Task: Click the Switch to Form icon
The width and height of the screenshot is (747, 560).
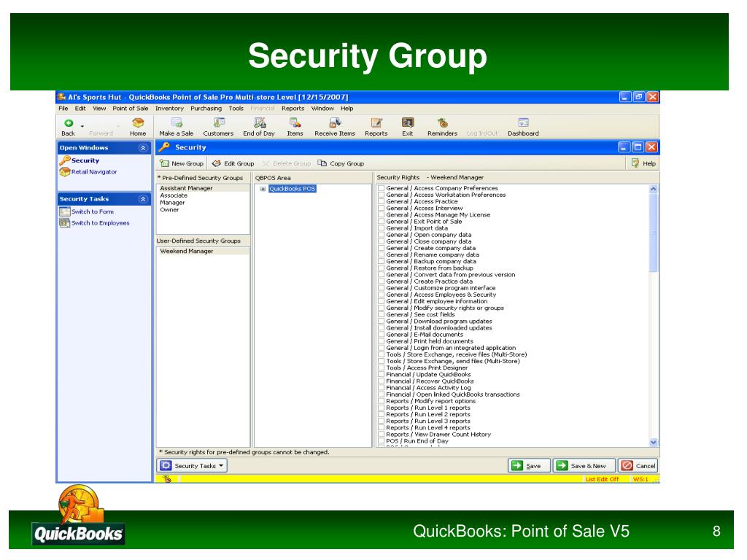Action: [65, 211]
